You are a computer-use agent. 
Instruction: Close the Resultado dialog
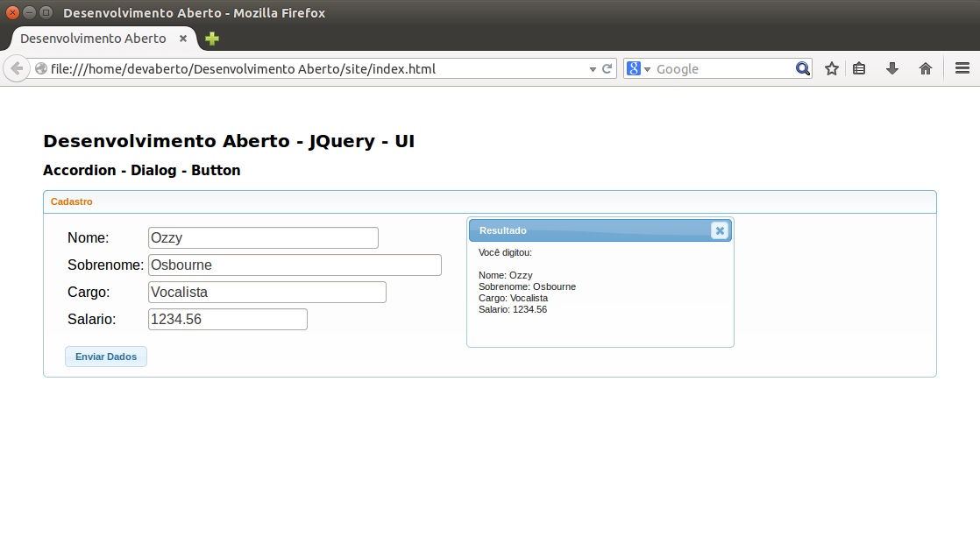[x=720, y=230]
